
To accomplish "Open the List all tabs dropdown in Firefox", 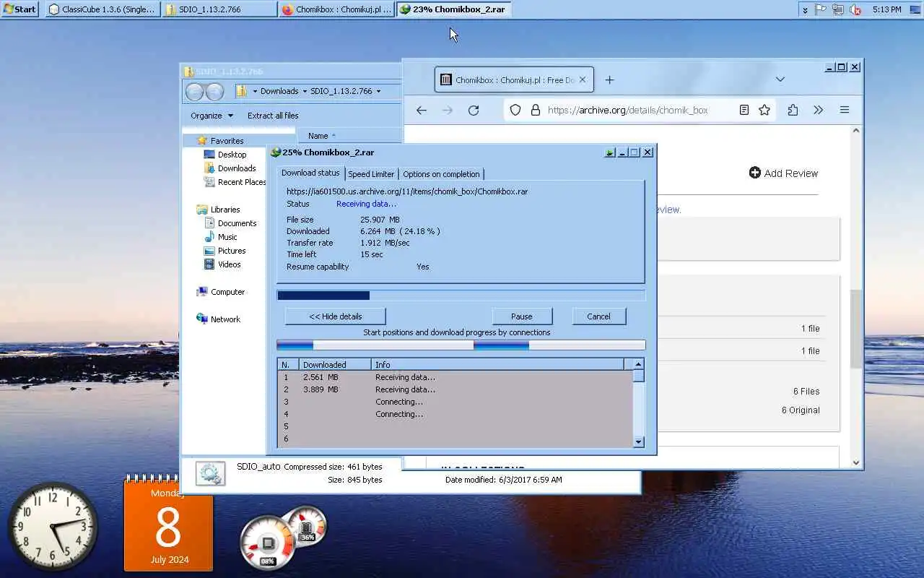I will [x=780, y=79].
